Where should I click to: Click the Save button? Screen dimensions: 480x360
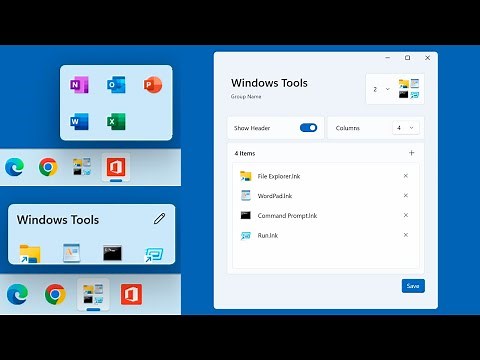[x=413, y=286]
